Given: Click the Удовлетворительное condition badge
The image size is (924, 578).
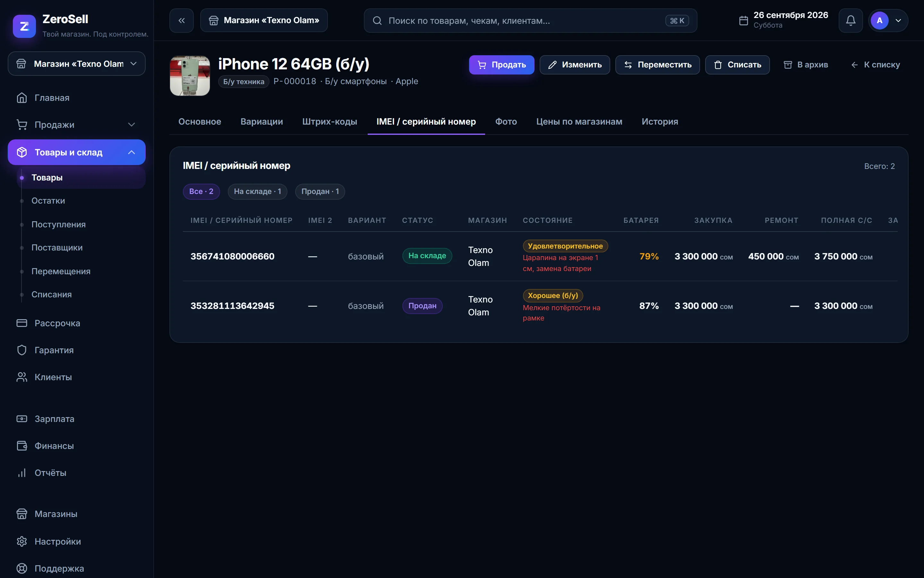Looking at the screenshot, I should [x=566, y=246].
